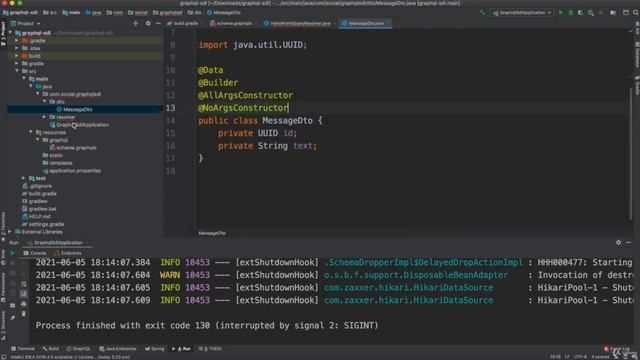Click 4 spaces indent in status bar
Screen dimensions: 640x360
coord(600,357)
